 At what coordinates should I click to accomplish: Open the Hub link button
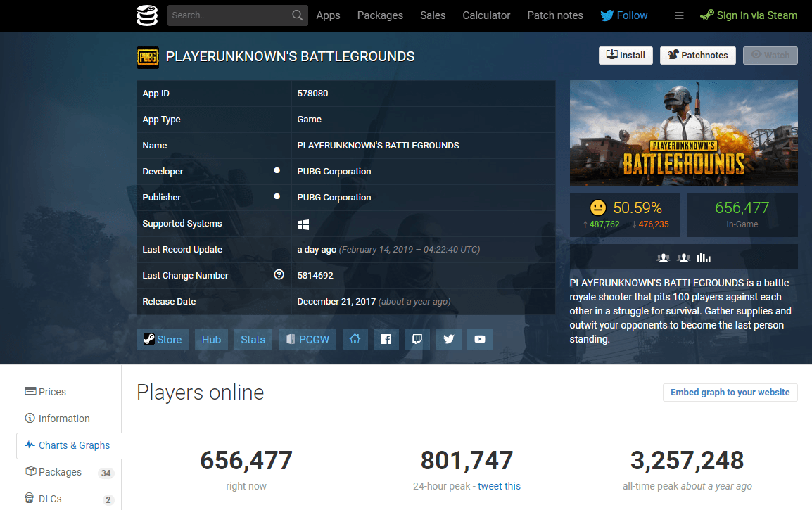tap(211, 340)
